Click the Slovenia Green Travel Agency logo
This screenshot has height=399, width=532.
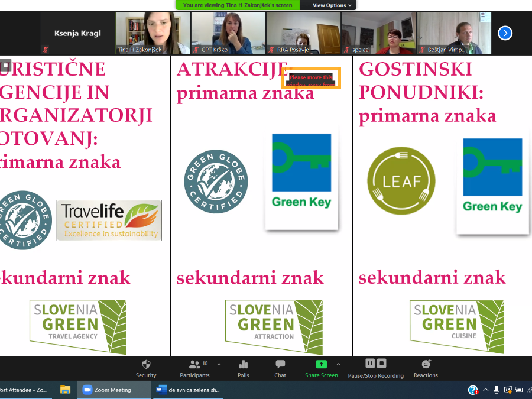tap(78, 327)
